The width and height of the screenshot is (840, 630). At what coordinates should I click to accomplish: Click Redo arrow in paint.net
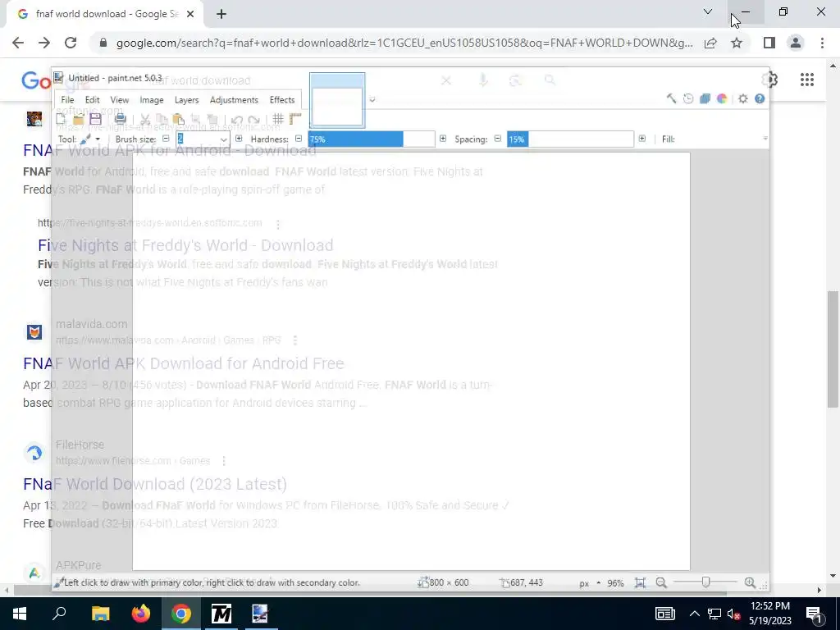pos(254,119)
